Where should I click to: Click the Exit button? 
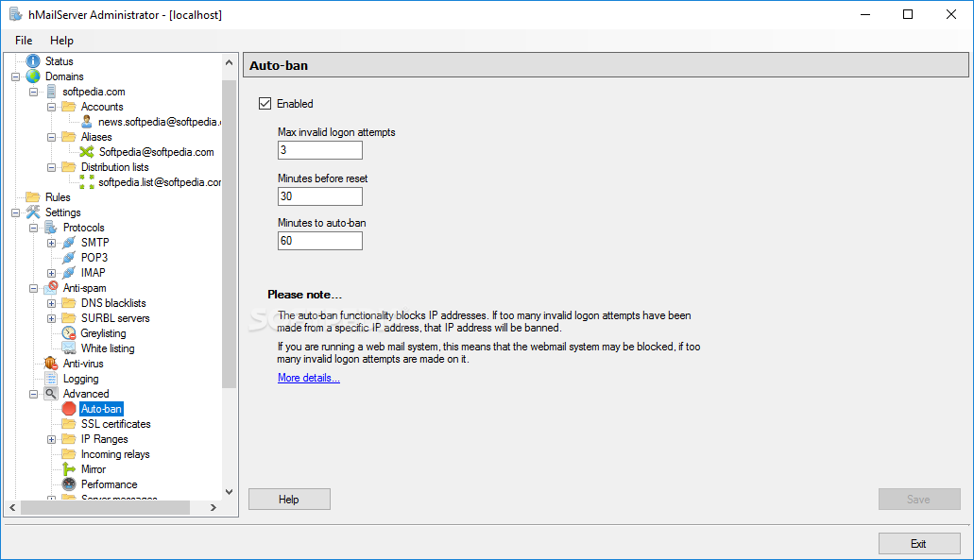coord(918,544)
